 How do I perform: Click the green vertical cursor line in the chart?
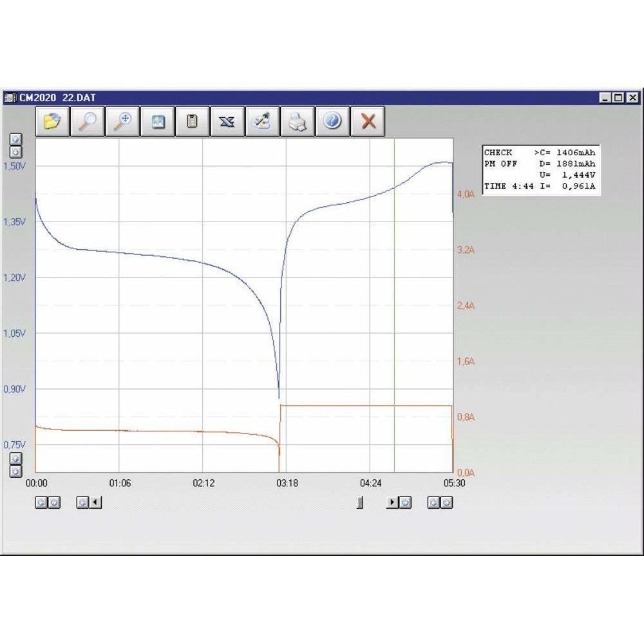tap(394, 305)
